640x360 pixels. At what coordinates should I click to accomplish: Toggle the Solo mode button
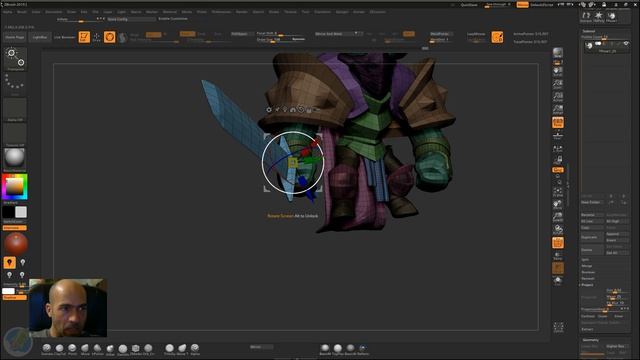[558, 281]
